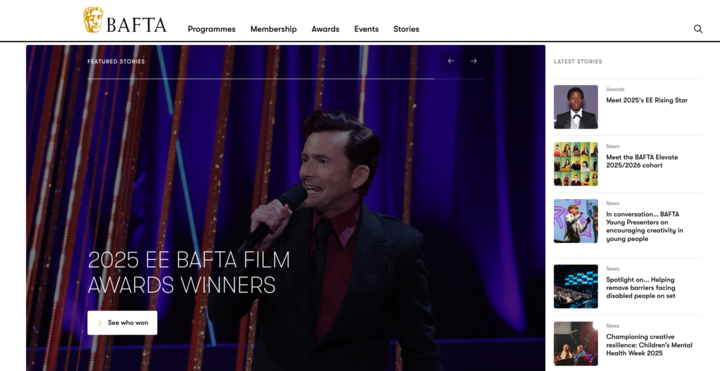The height and width of the screenshot is (371, 720).
Task: Open Spotlight on disabled people on set story
Action: [641, 288]
